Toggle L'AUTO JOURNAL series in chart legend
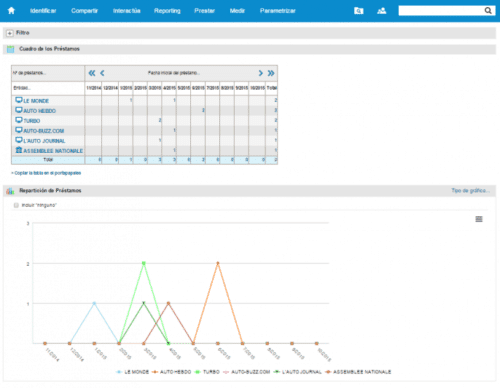Screen dimensions: 500x388 pyautogui.click(x=298, y=372)
